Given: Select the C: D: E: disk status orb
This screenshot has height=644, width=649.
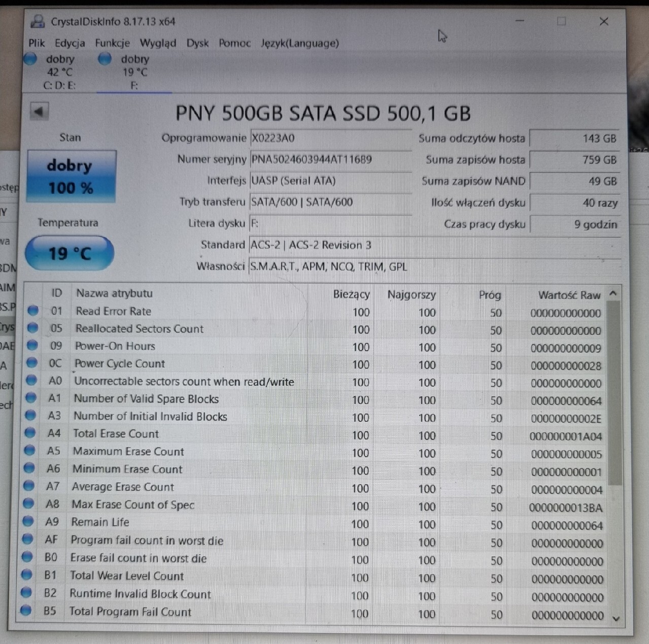Looking at the screenshot, I should pyautogui.click(x=30, y=59).
